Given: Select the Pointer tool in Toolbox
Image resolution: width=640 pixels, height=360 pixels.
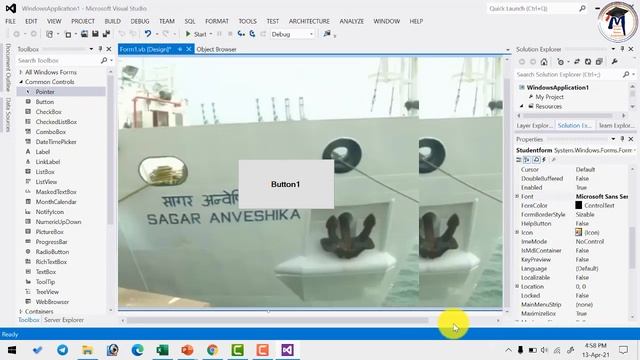Looking at the screenshot, I should click(45, 92).
